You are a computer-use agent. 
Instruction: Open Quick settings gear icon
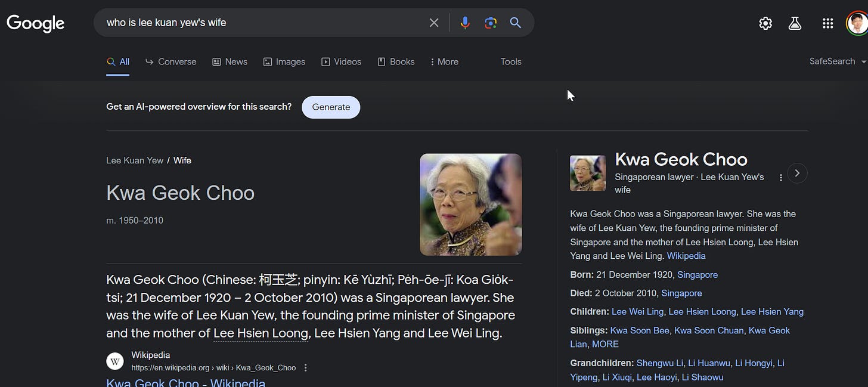pos(765,23)
